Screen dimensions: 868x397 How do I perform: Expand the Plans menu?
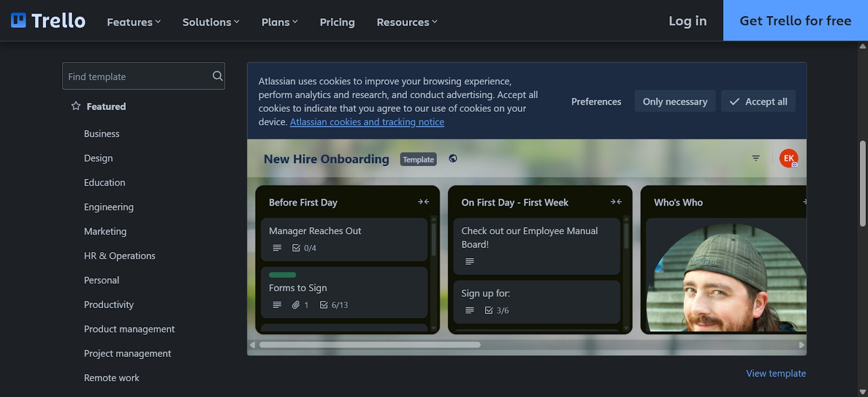[280, 22]
